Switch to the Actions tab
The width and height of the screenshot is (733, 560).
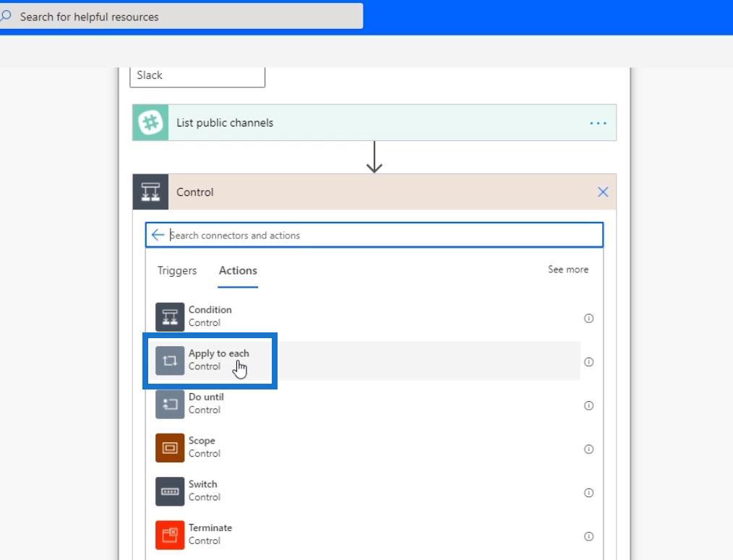click(238, 271)
